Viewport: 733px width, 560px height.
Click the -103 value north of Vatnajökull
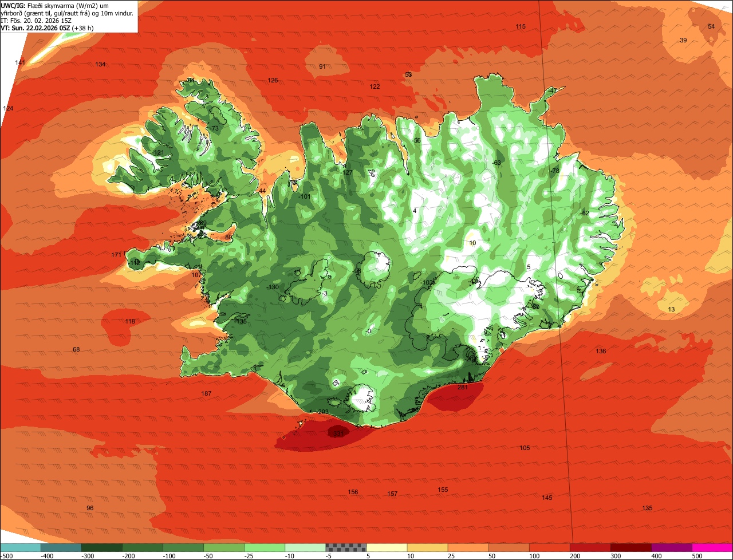(427, 282)
